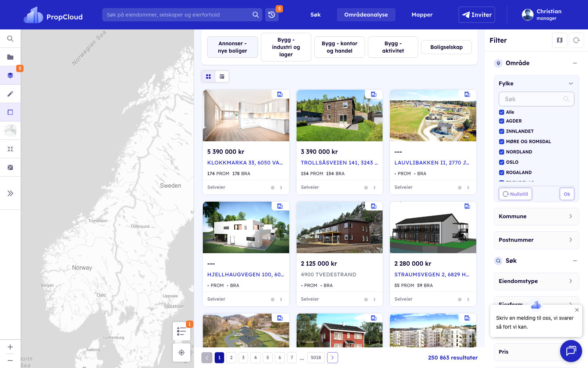Open the magnifier search tool in left sidebar
The width and height of the screenshot is (588, 368).
(10, 39)
